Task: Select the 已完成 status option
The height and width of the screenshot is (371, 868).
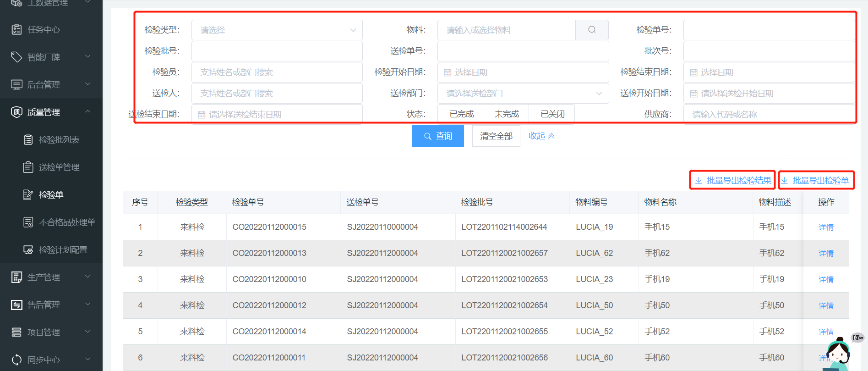Action: click(461, 114)
